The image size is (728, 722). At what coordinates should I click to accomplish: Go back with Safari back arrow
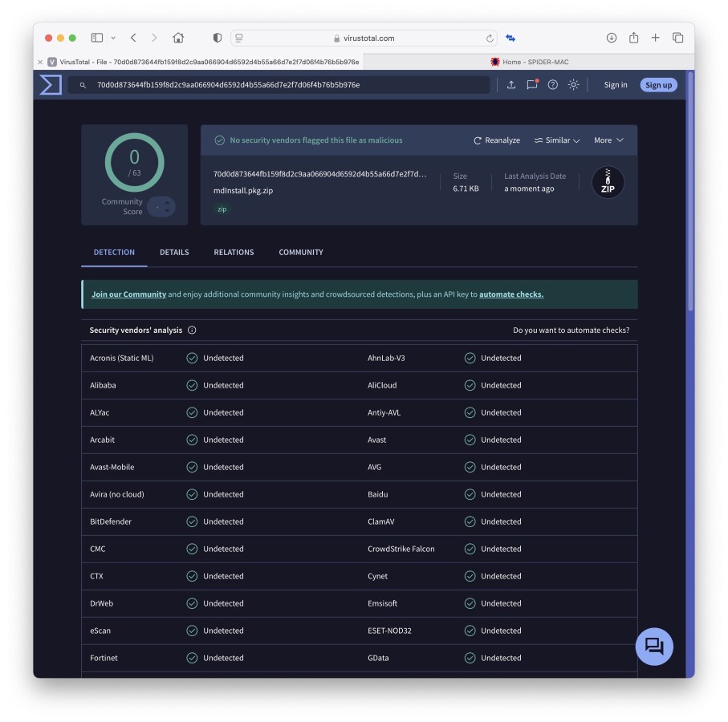[x=133, y=38]
